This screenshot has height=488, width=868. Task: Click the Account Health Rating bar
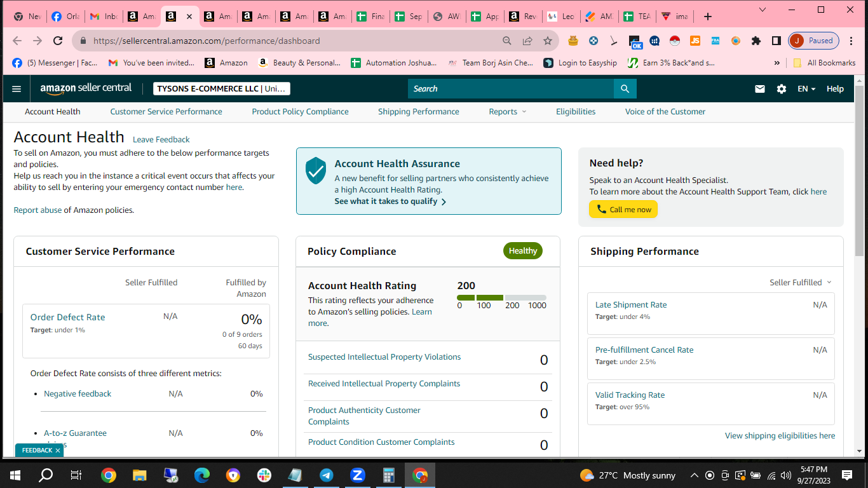point(501,297)
